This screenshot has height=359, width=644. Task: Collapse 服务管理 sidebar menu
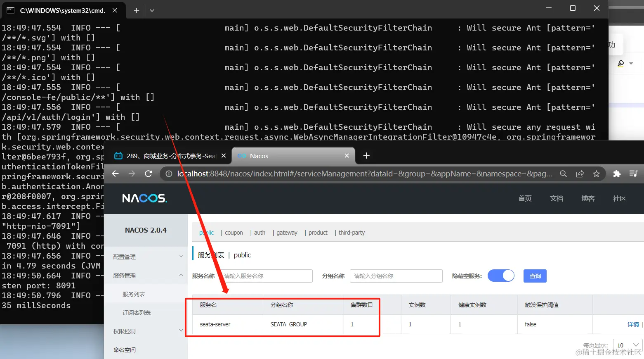tap(146, 275)
